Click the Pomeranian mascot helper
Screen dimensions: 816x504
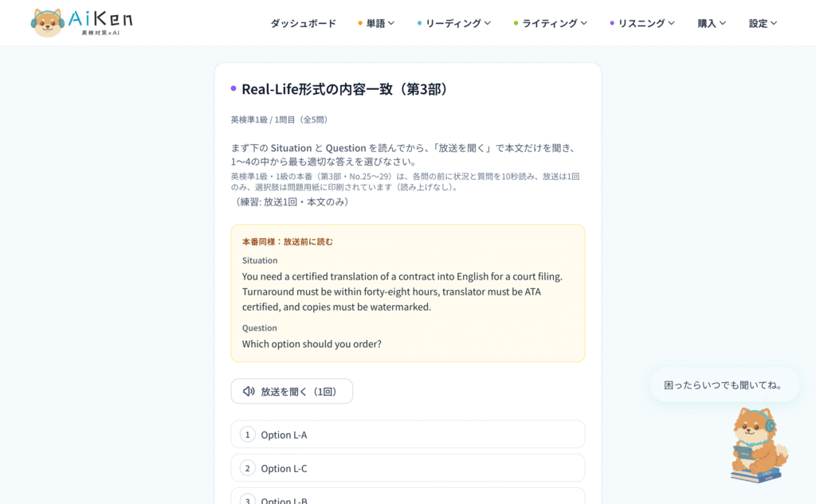pyautogui.click(x=759, y=445)
